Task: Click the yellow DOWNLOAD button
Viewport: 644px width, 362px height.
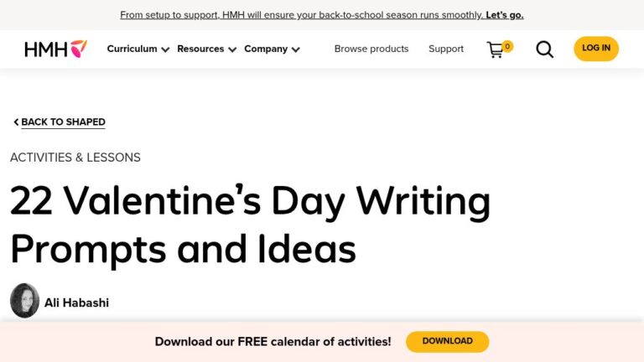Action: 447,342
